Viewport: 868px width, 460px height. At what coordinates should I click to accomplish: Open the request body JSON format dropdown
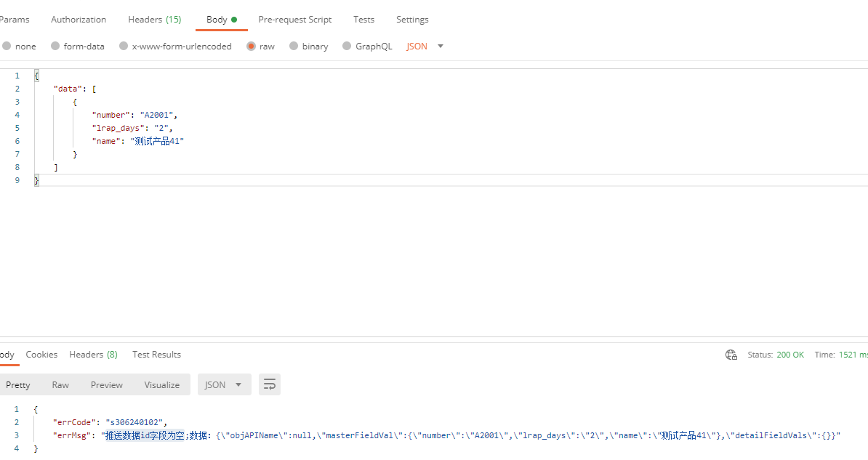[425, 46]
